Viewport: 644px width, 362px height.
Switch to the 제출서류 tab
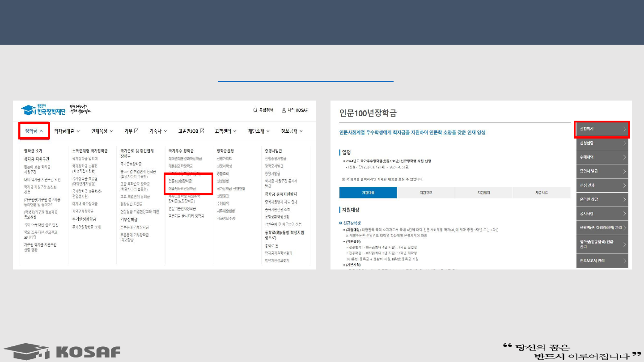(541, 193)
